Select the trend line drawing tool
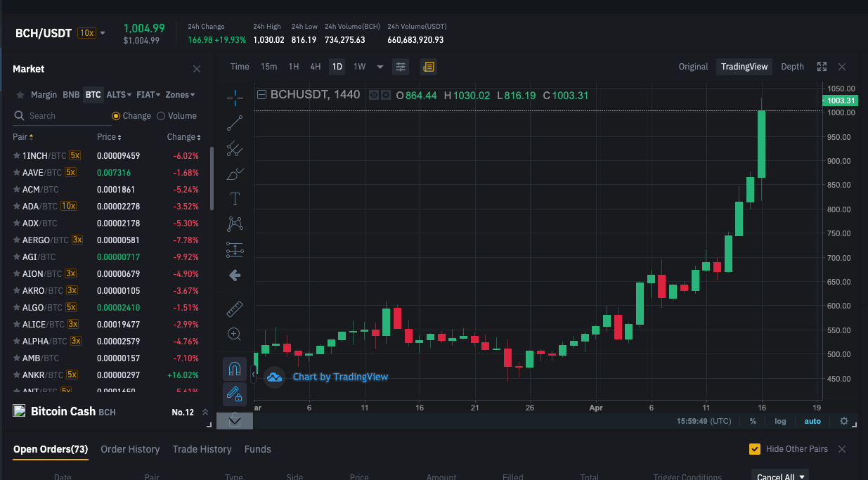This screenshot has height=480, width=868. click(235, 123)
